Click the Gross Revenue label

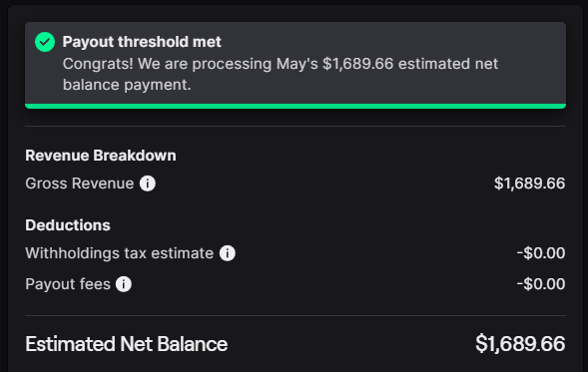pyautogui.click(x=80, y=184)
